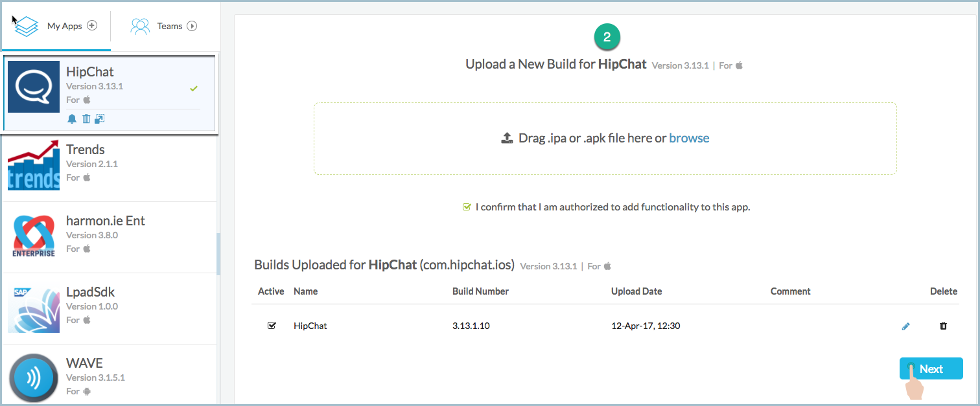Screen dimensions: 980x406
Task: Toggle Active checkbox for HipChat build
Action: (x=272, y=326)
